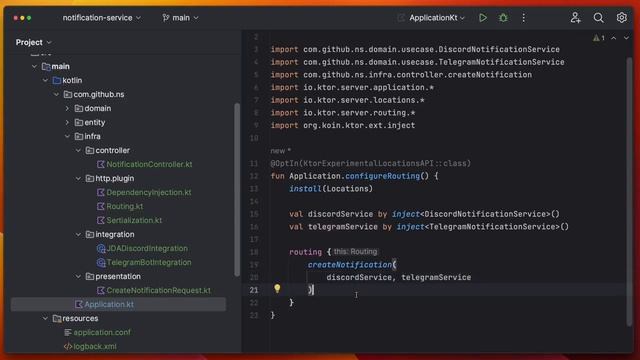Click the Kotlin file icon of NotificationController.kt
This screenshot has width=640, height=360.
100,164
